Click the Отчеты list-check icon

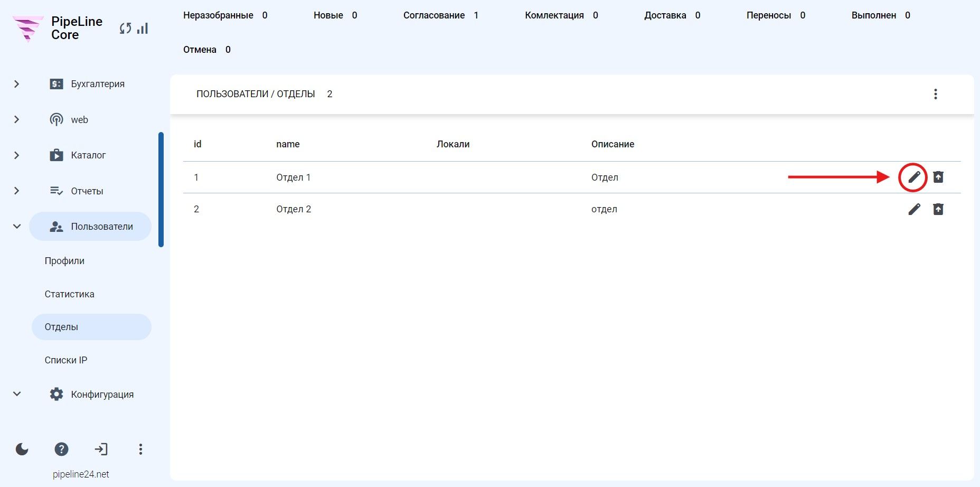tap(56, 191)
